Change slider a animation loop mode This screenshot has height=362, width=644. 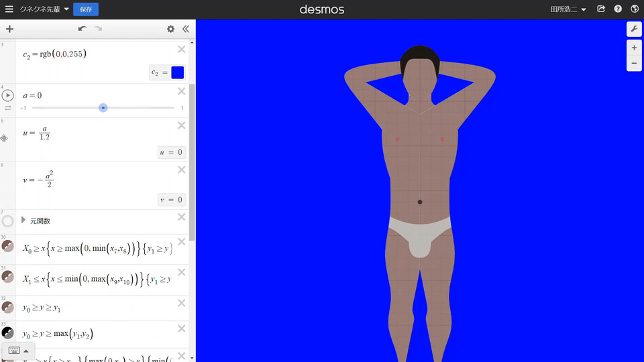[8, 108]
